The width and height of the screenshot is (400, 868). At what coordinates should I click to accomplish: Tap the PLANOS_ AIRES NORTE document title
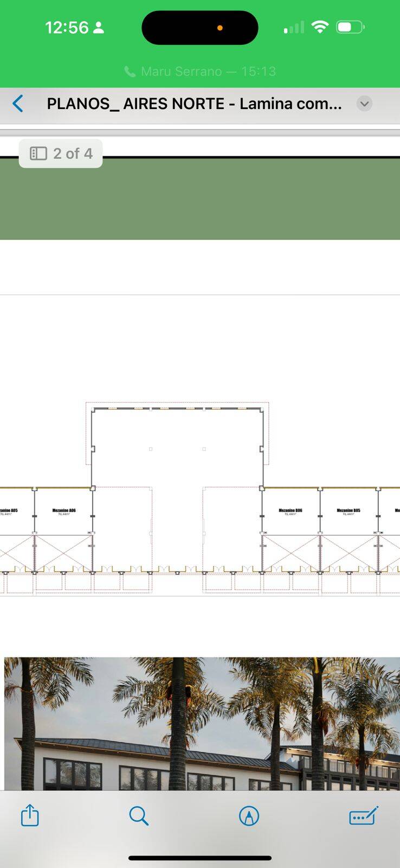click(194, 104)
